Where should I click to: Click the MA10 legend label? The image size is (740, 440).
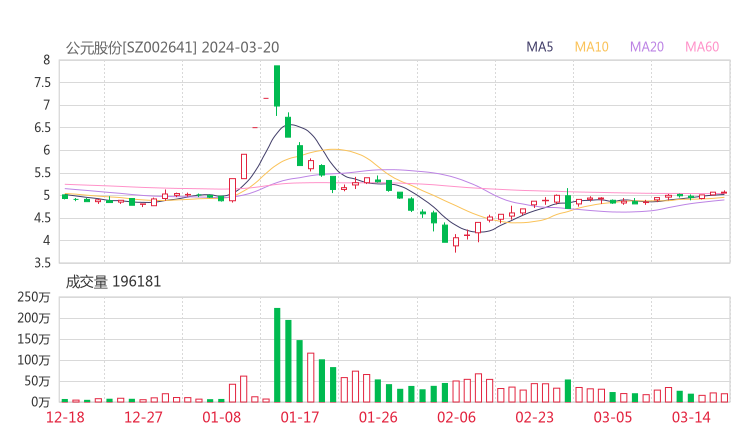(591, 47)
